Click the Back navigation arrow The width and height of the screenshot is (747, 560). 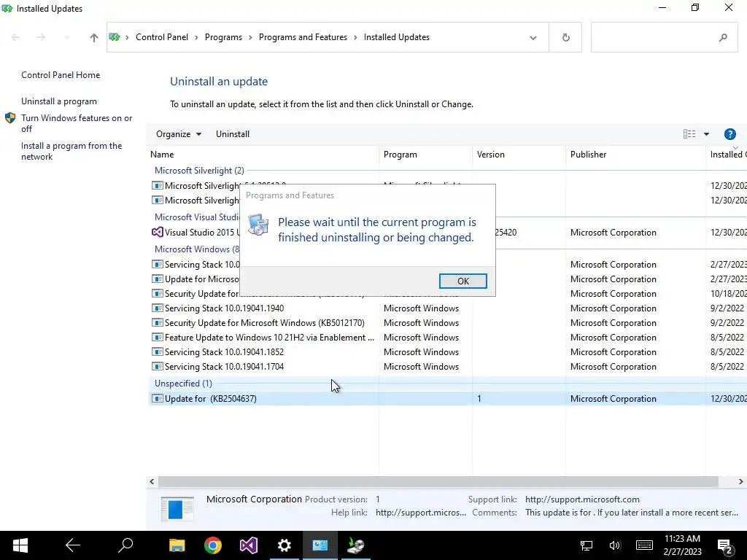coord(15,37)
